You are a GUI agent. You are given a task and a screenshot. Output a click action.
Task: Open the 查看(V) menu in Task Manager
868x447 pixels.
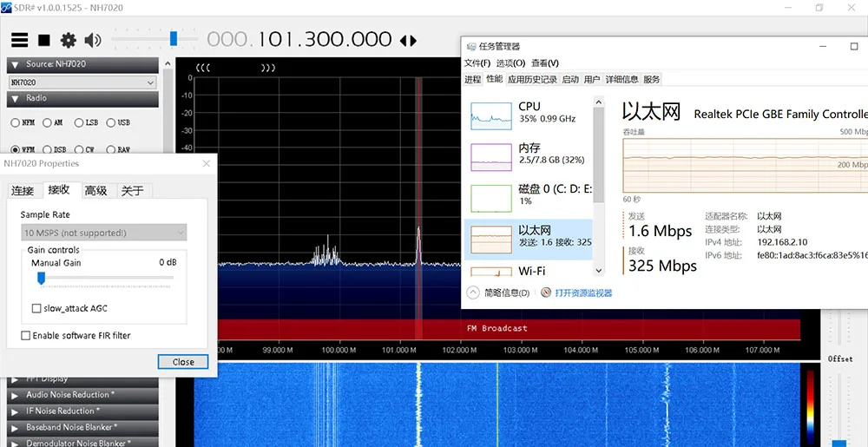click(x=545, y=63)
